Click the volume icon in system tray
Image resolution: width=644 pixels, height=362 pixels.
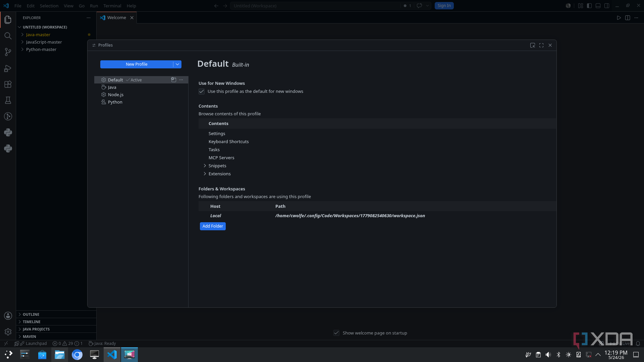[548, 355]
